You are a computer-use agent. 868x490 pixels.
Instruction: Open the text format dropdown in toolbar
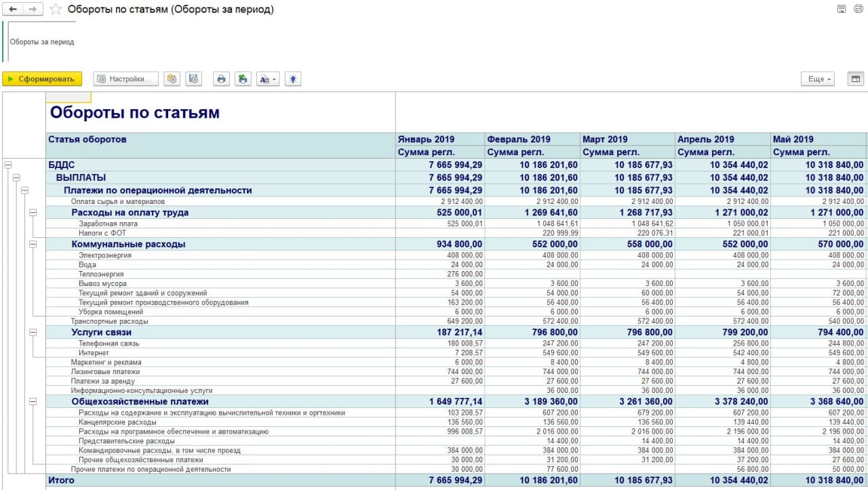pos(267,79)
